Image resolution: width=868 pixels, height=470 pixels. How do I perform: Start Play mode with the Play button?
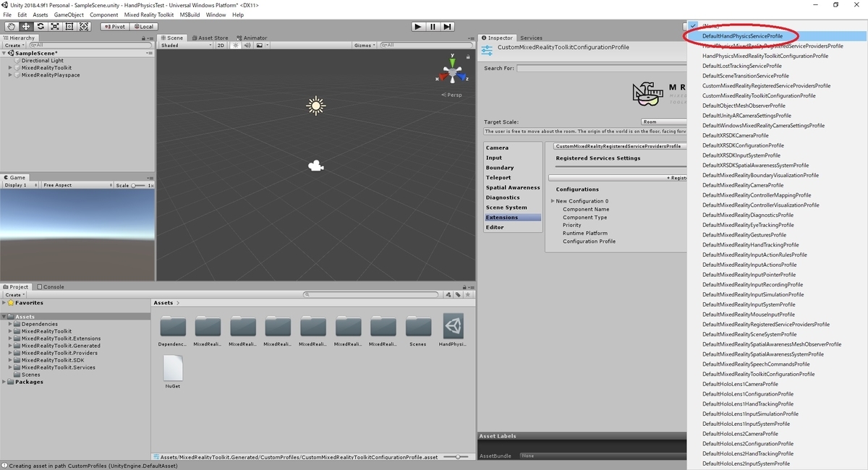tap(418, 27)
